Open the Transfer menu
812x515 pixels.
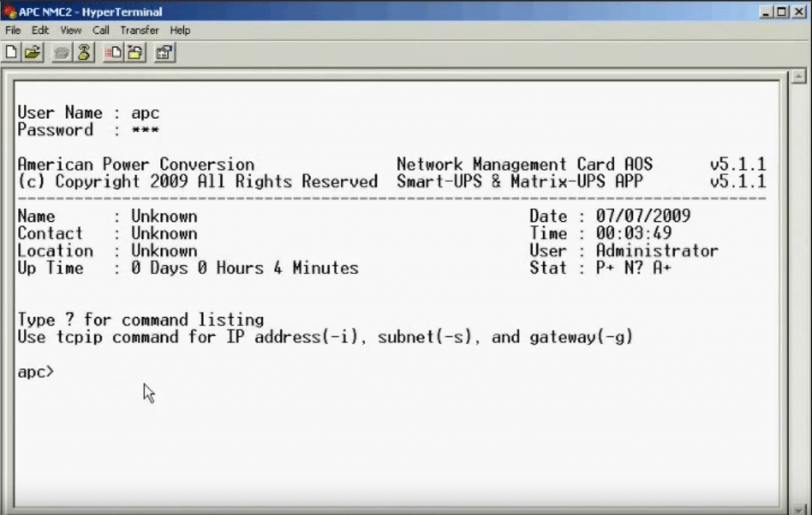tap(140, 31)
